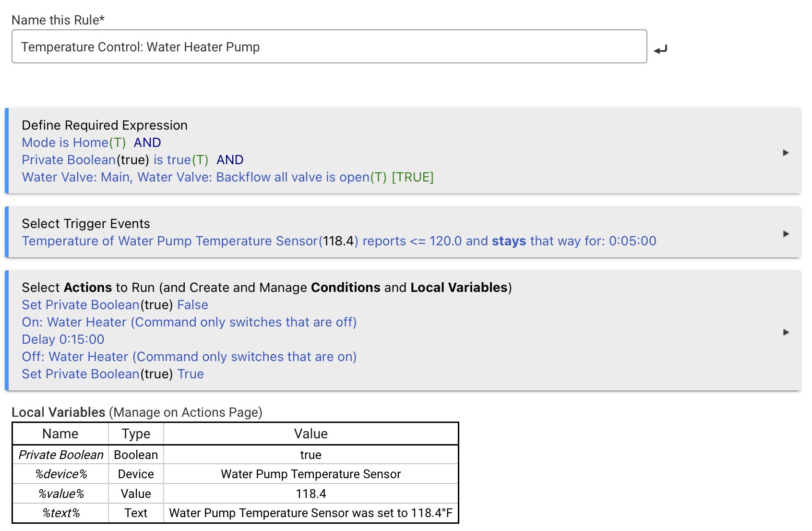
Task: Click the Name column header
Action: [60, 434]
